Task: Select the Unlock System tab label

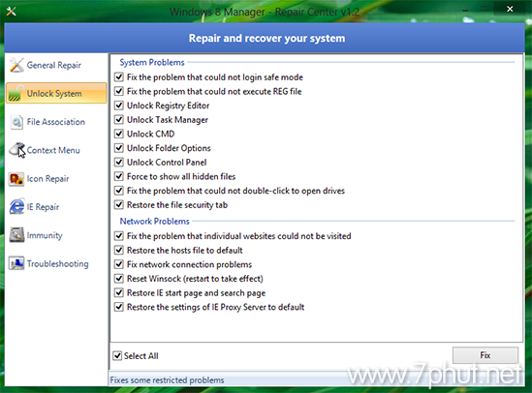Action: (x=54, y=94)
